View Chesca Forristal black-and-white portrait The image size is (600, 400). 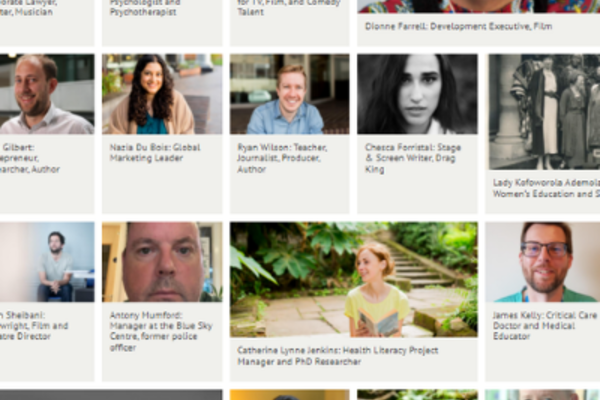coord(417,94)
